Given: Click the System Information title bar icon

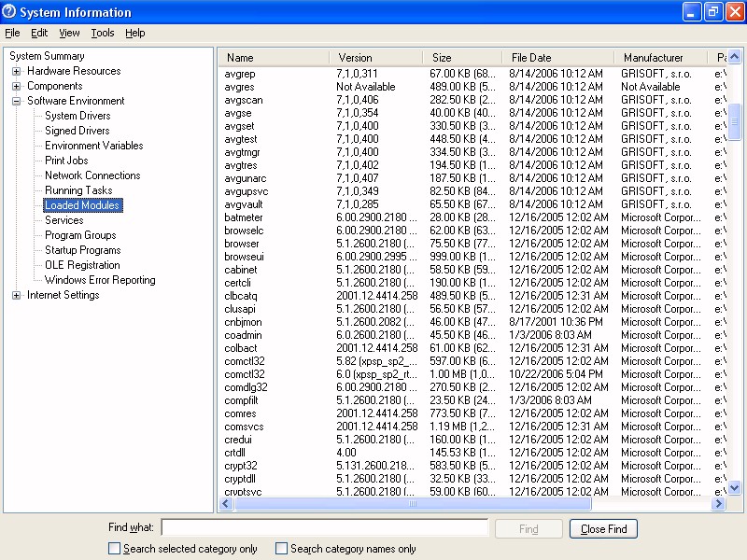Looking at the screenshot, I should click(10, 12).
